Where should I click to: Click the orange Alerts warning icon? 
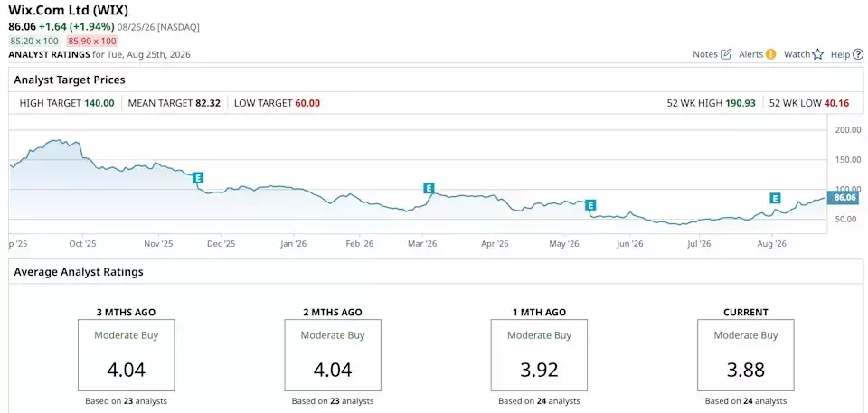point(770,54)
